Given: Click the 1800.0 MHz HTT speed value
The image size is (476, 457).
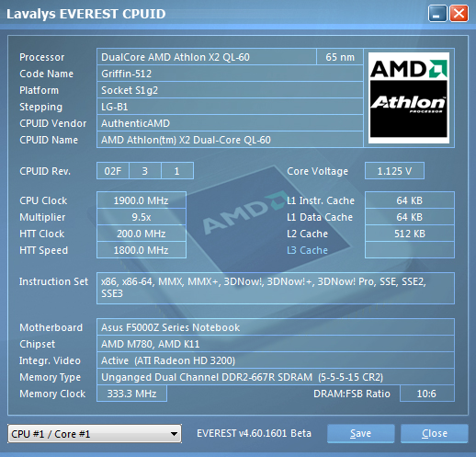Looking at the screenshot, I should pos(142,250).
